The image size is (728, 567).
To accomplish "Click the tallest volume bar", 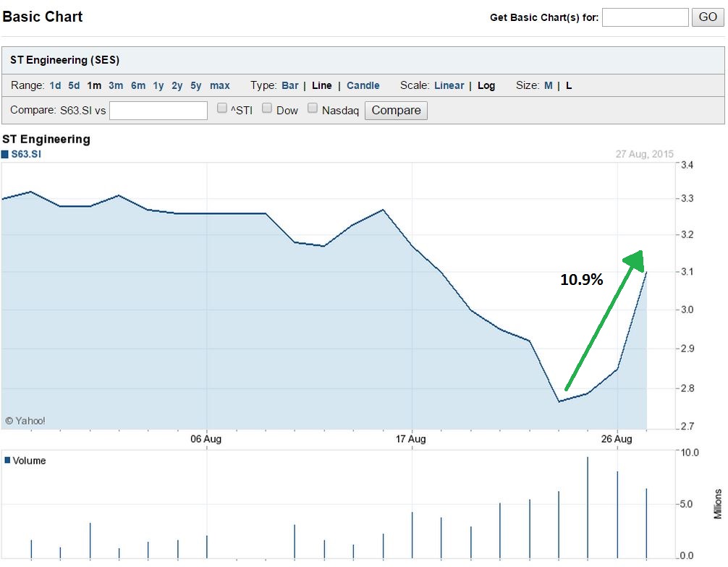I will point(588,508).
